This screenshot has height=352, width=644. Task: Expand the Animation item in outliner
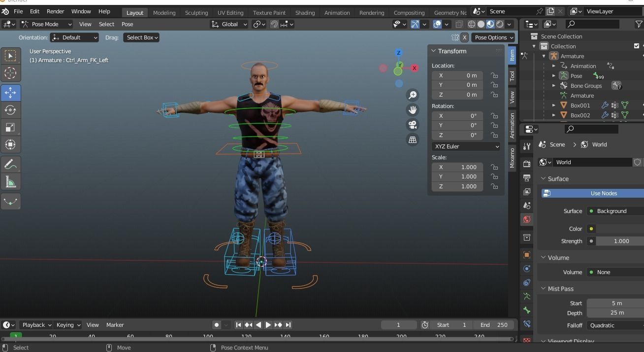[554, 66]
